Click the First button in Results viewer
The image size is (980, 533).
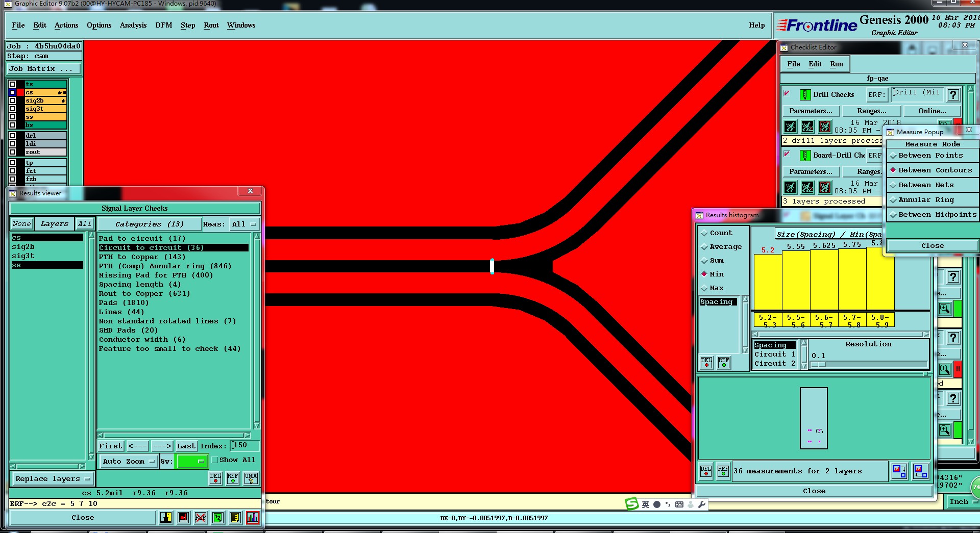coord(111,446)
